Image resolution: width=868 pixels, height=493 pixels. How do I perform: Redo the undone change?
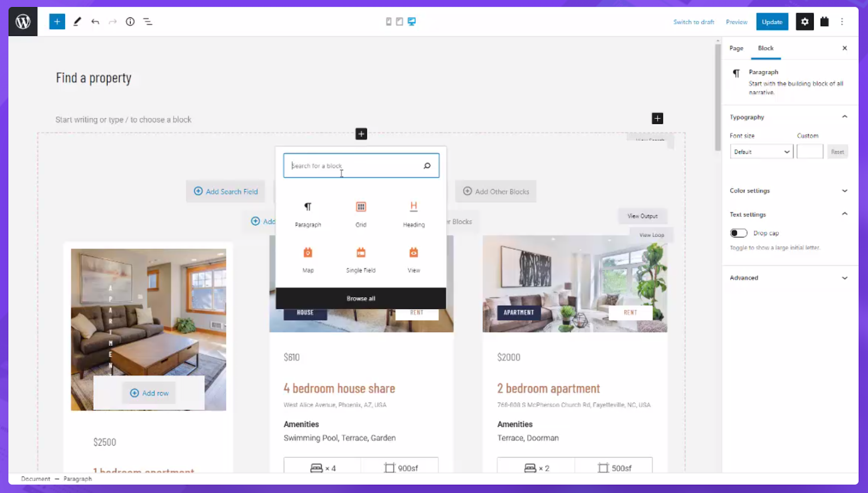(113, 22)
